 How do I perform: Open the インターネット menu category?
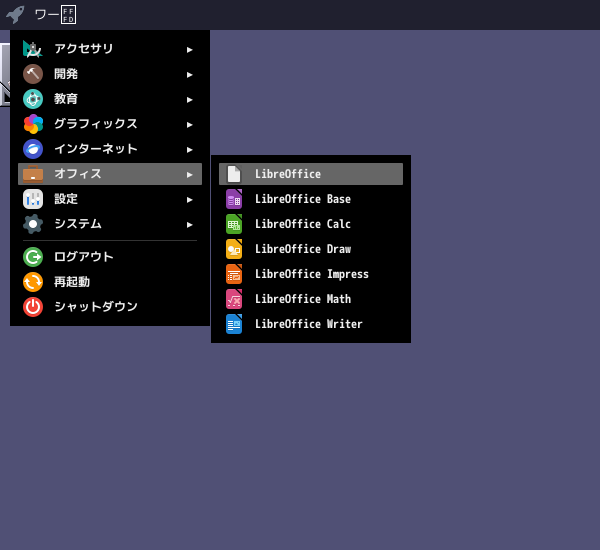pos(110,149)
